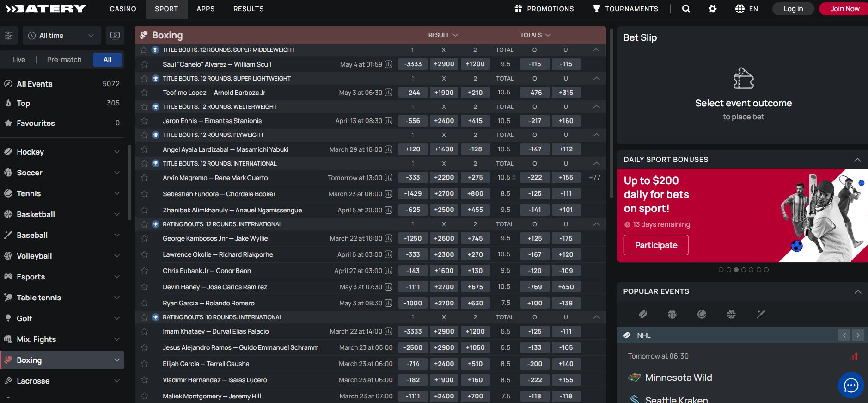
Task: Select first bonus carousel dot
Action: coord(721,270)
